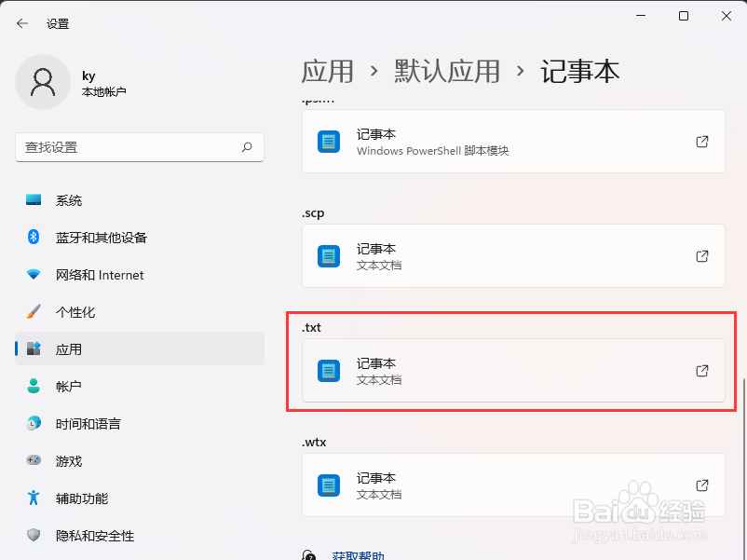Image resolution: width=747 pixels, height=560 pixels.
Task: Open 个性化 paintbrush icon
Action: (34, 312)
